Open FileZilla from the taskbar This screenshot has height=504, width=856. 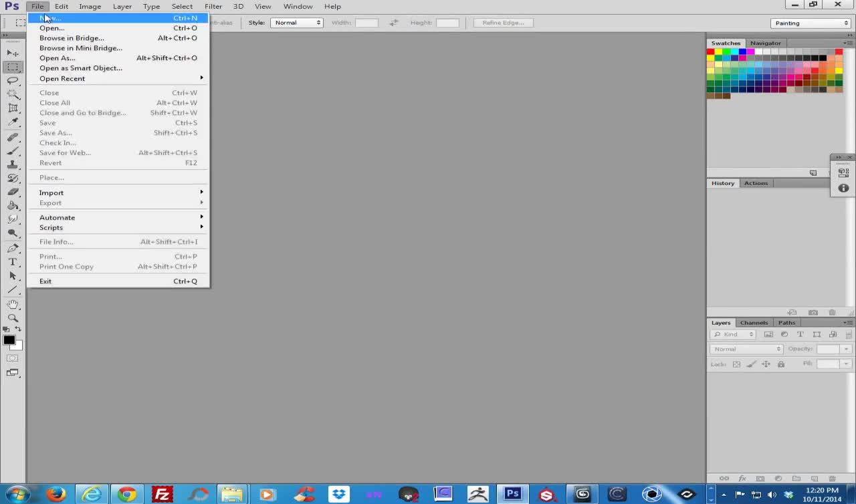[163, 495]
